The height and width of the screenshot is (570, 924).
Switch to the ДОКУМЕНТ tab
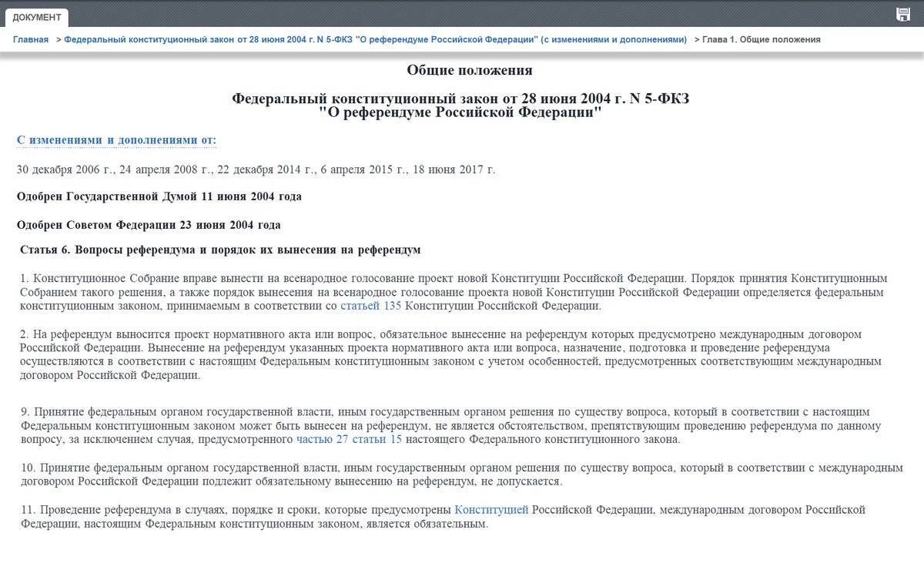tap(35, 17)
